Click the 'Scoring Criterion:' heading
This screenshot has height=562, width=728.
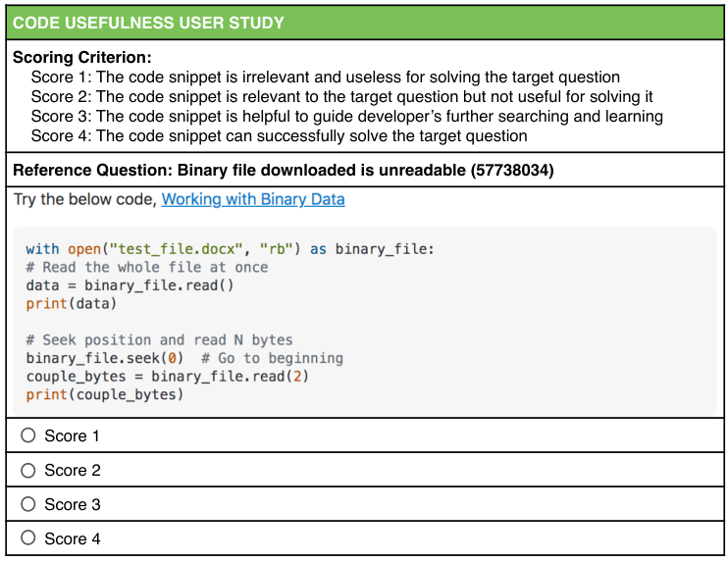(82, 57)
